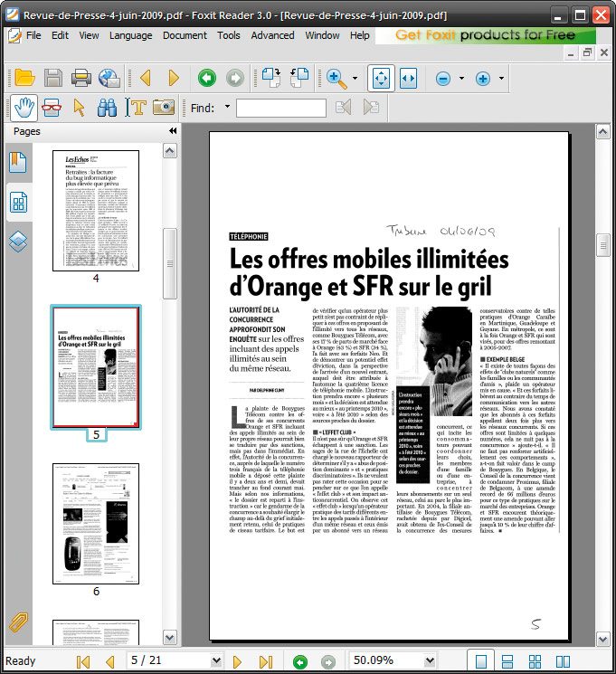Jump to last page in status bar
The width and height of the screenshot is (616, 674).
(266, 661)
